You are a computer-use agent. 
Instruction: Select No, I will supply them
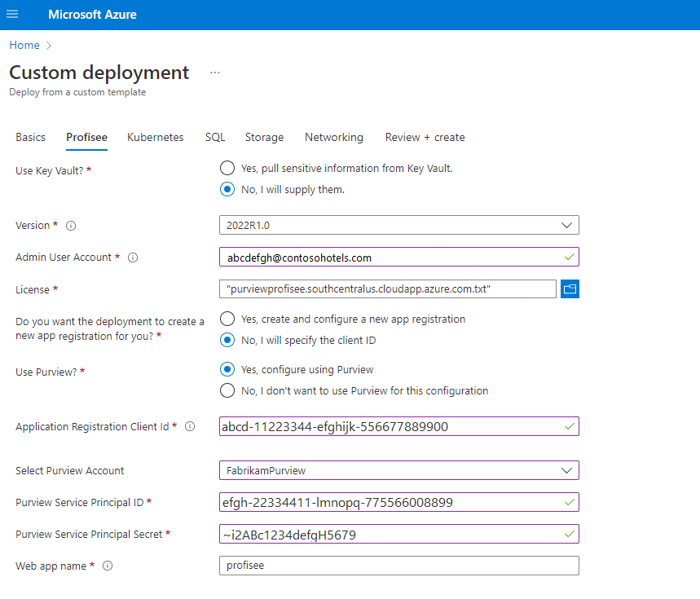coord(227,189)
